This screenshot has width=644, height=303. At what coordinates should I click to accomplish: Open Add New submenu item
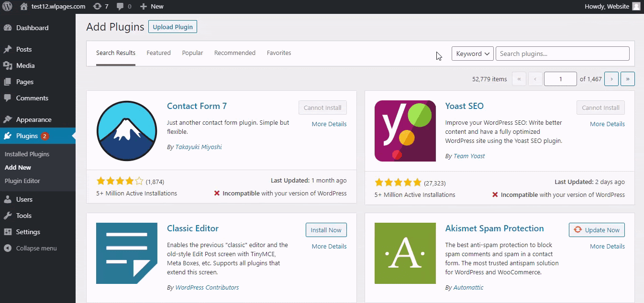coord(18,167)
